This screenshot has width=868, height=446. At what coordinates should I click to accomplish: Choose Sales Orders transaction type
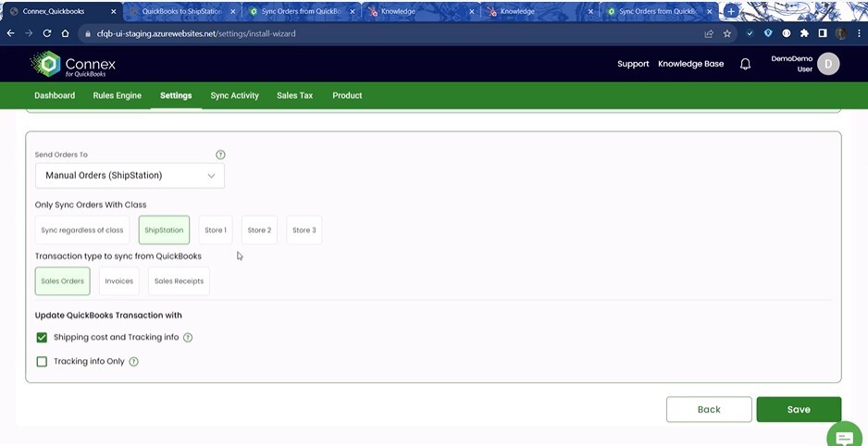coord(63,281)
